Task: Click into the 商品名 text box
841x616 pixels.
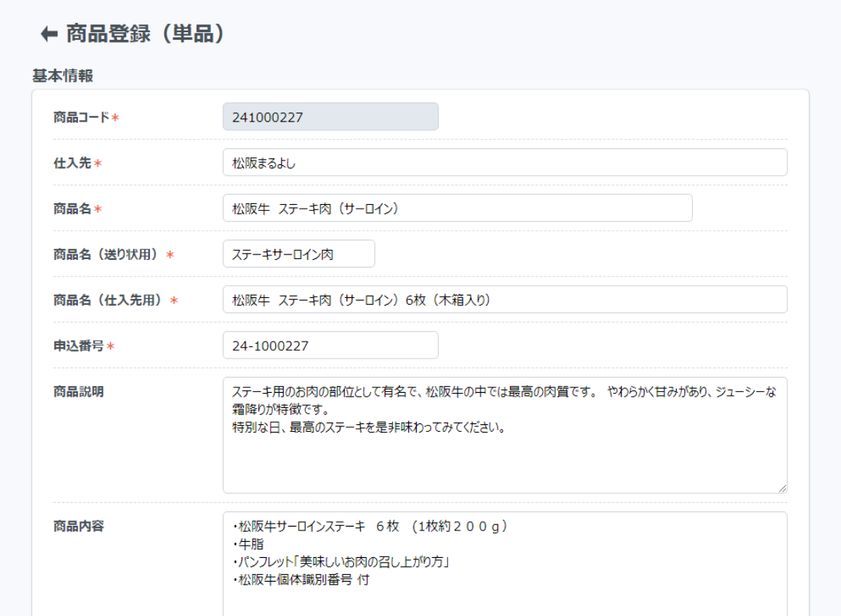Action: pos(457,208)
